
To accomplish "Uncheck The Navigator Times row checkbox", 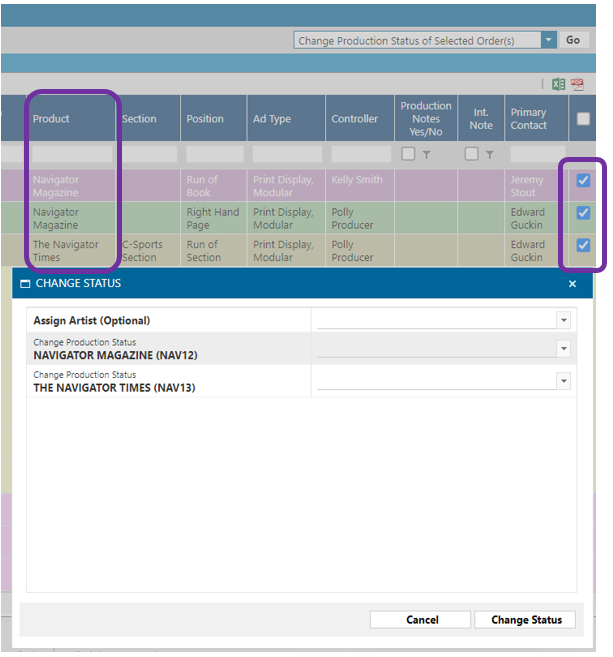I will 583,245.
